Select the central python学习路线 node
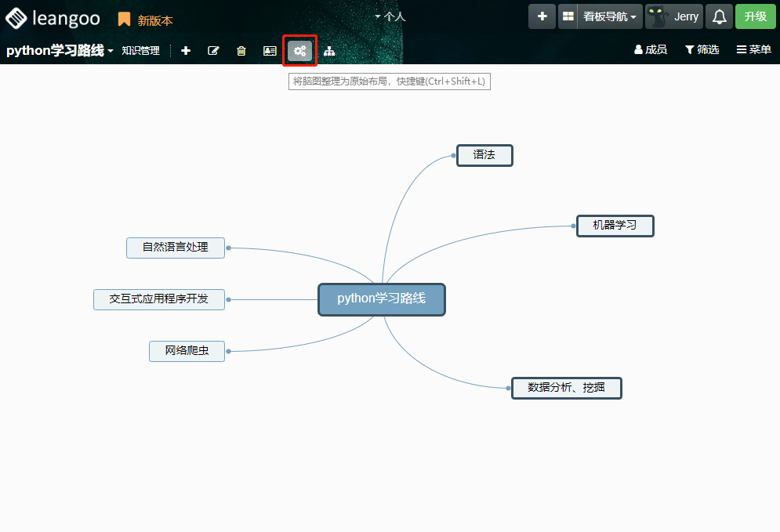 (x=381, y=299)
